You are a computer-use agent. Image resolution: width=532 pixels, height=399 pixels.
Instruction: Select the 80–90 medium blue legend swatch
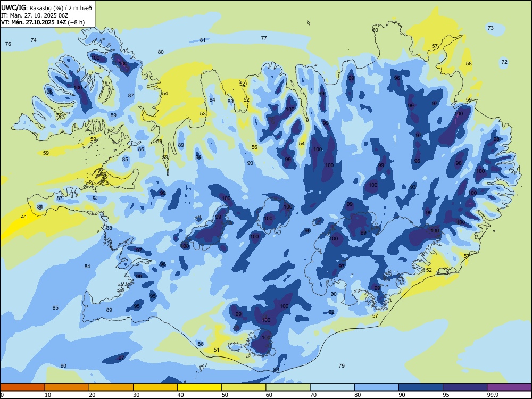tap(376, 387)
